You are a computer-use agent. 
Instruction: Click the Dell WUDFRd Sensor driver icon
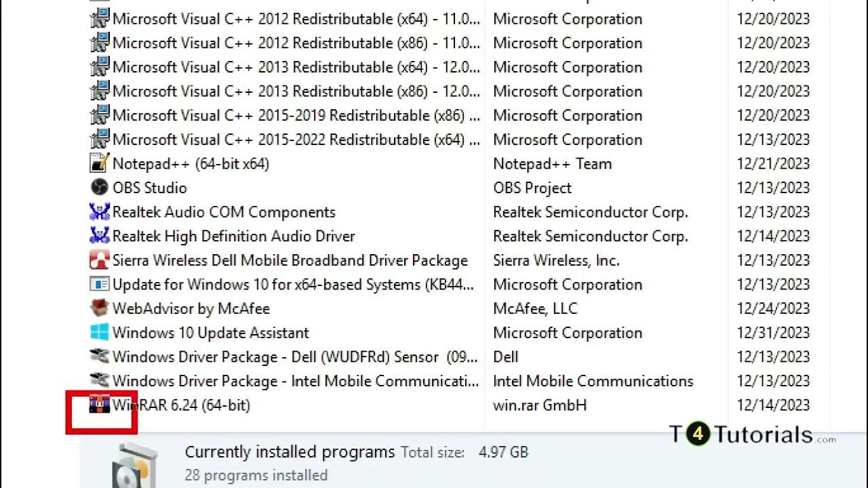pyautogui.click(x=100, y=357)
